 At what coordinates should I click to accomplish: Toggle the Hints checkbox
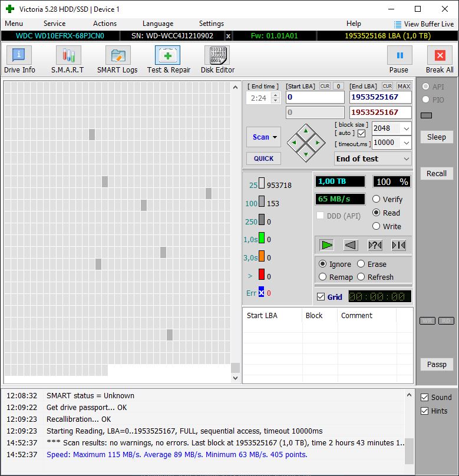(x=424, y=411)
